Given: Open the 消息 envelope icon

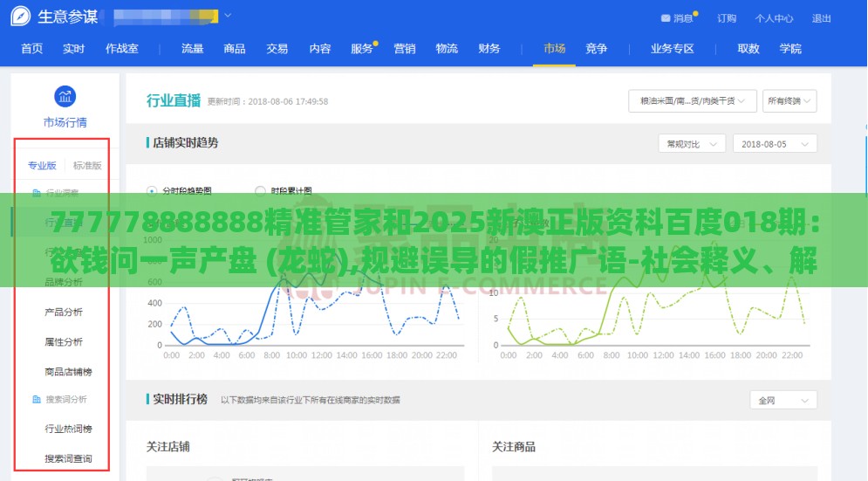Looking at the screenshot, I should 666,18.
